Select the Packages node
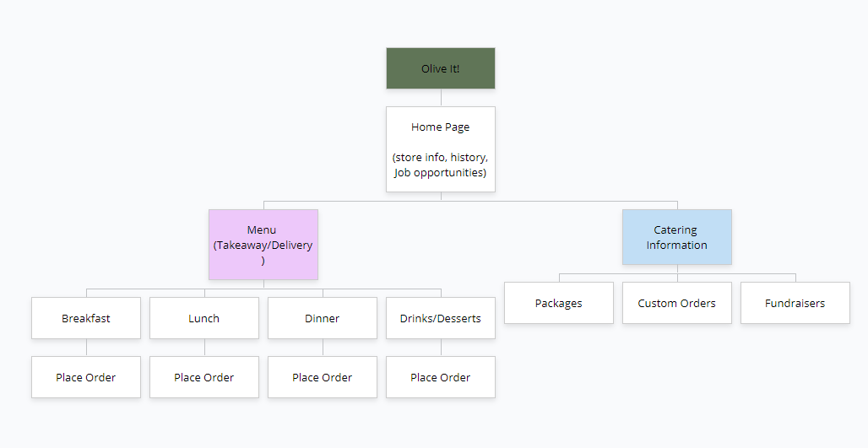Screen dimensions: 868x448 tap(558, 303)
